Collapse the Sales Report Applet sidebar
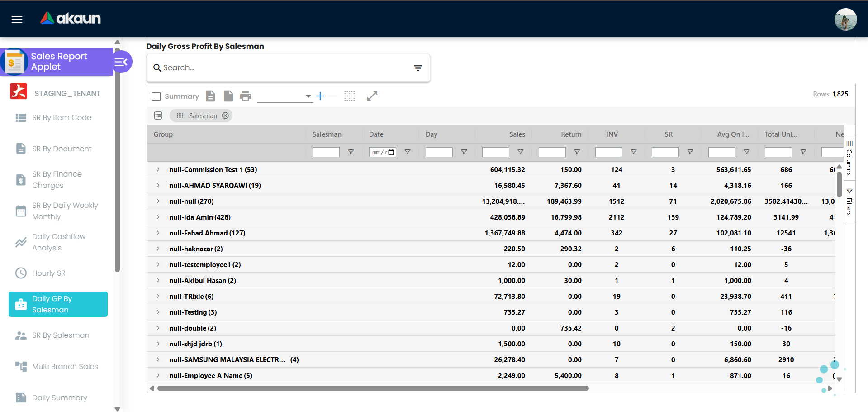This screenshot has height=412, width=868. [x=121, y=62]
